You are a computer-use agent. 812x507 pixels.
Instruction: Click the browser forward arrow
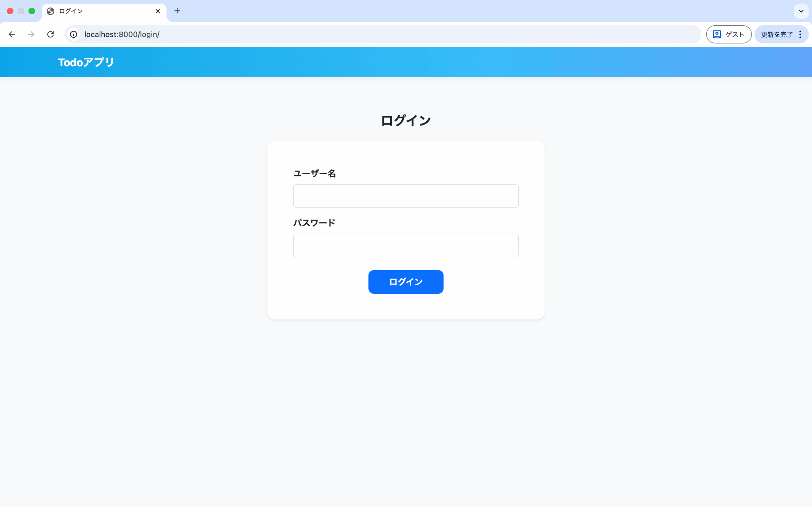(31, 34)
